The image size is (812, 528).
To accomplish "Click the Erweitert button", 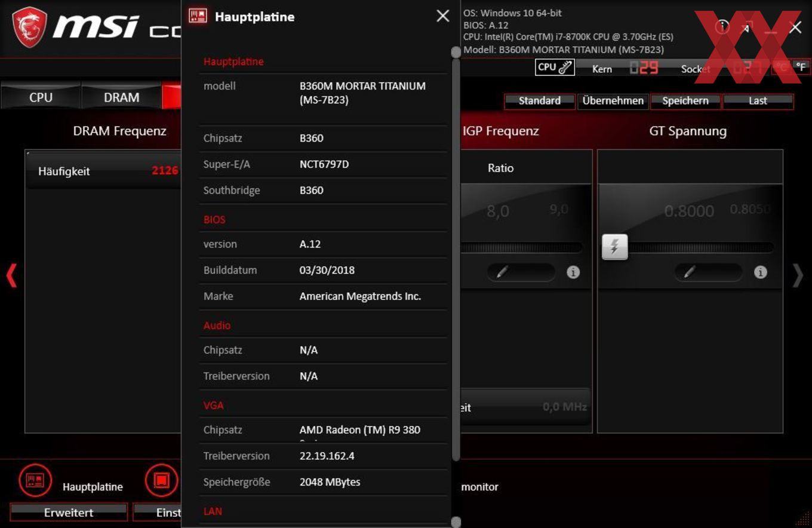I will [x=69, y=512].
